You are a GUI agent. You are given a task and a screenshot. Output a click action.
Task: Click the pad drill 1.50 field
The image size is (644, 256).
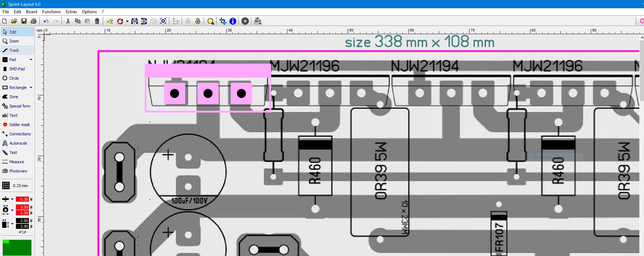tap(22, 213)
